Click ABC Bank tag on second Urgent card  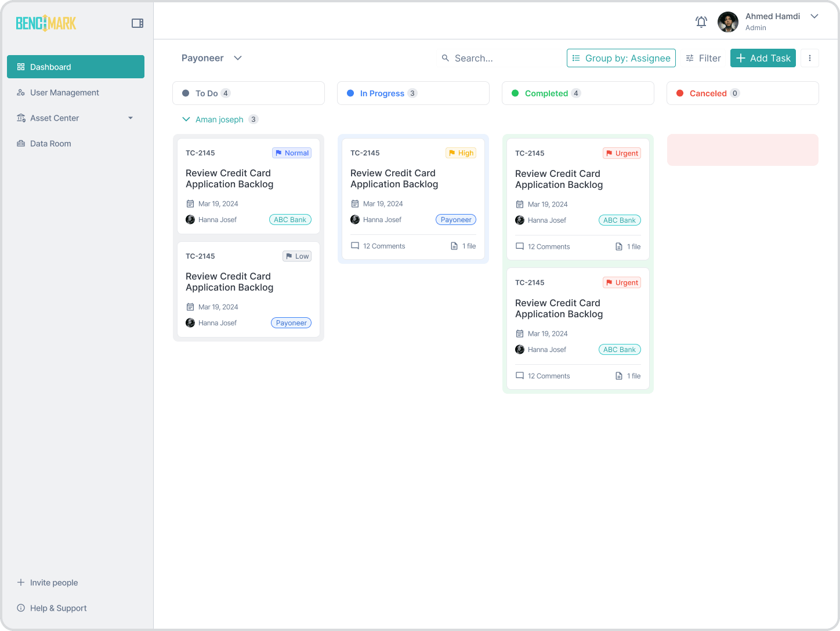[620, 350]
